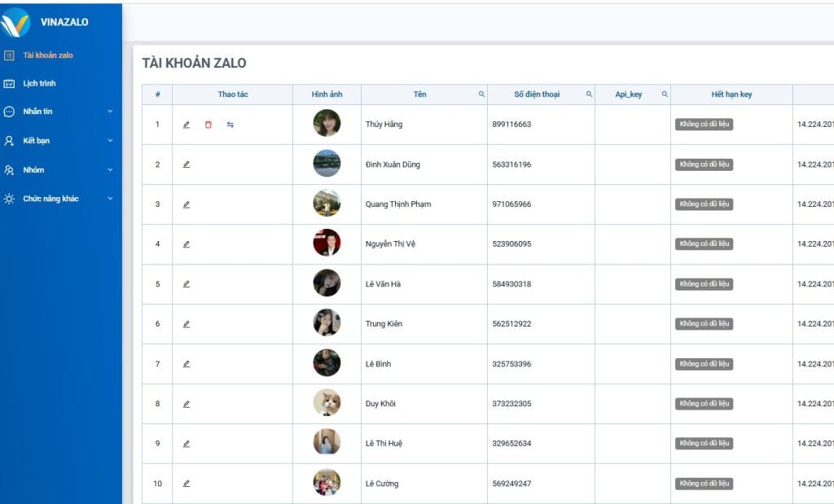Click the Không có dữ liệu badge for Lê Bình
The image size is (834, 504).
pos(704,364)
